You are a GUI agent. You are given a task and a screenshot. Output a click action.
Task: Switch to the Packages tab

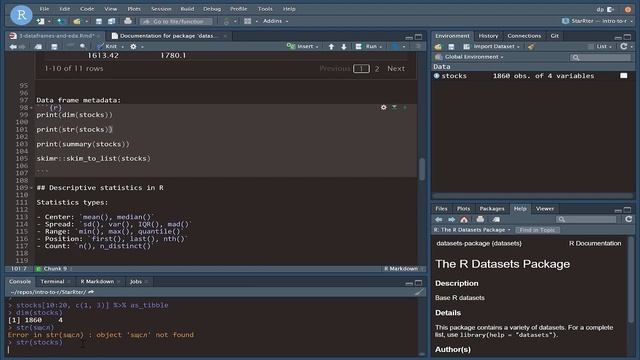click(x=492, y=209)
